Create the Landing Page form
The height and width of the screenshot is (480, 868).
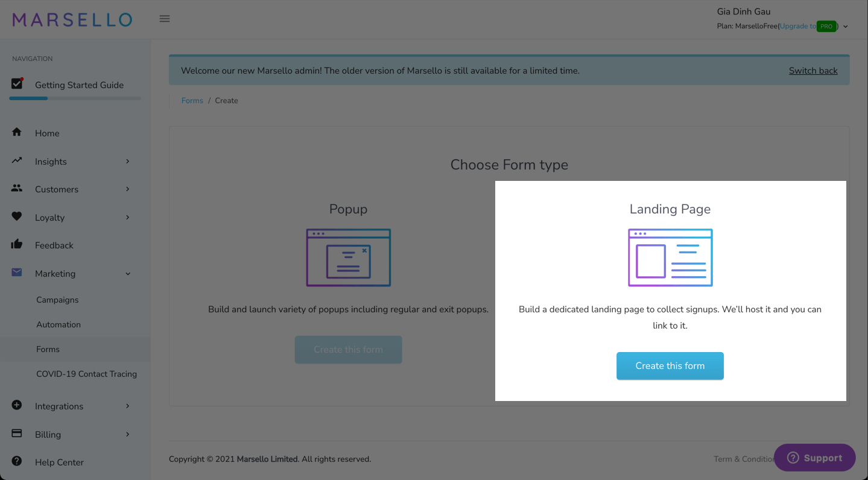pyautogui.click(x=670, y=366)
